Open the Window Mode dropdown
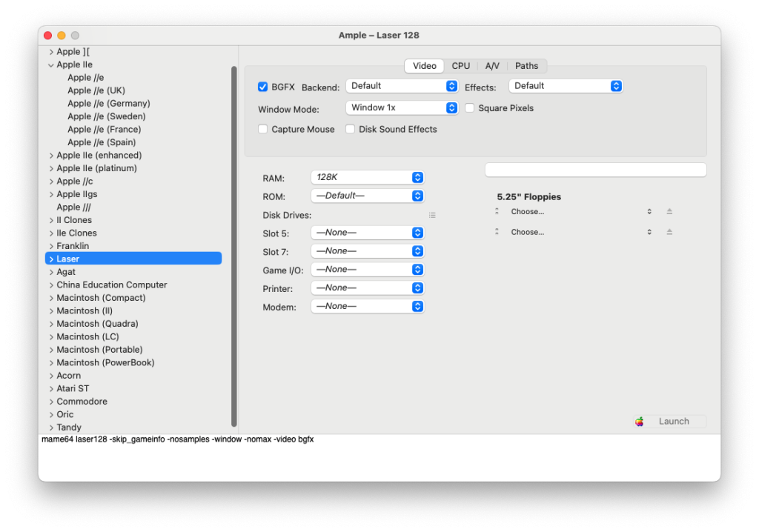This screenshot has height=532, width=759. pos(401,107)
